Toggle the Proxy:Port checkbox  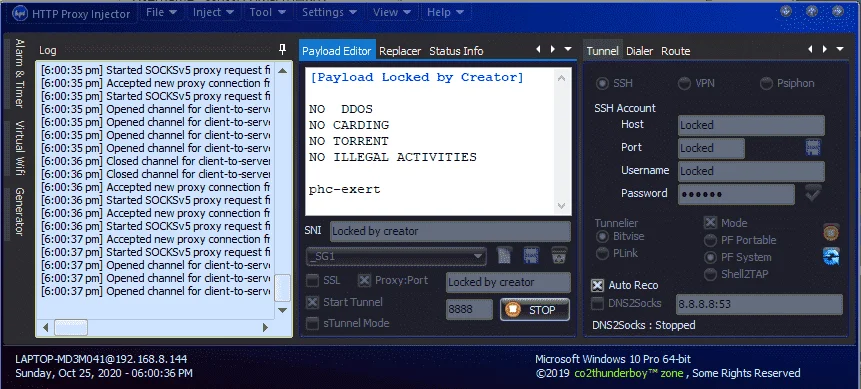364,281
